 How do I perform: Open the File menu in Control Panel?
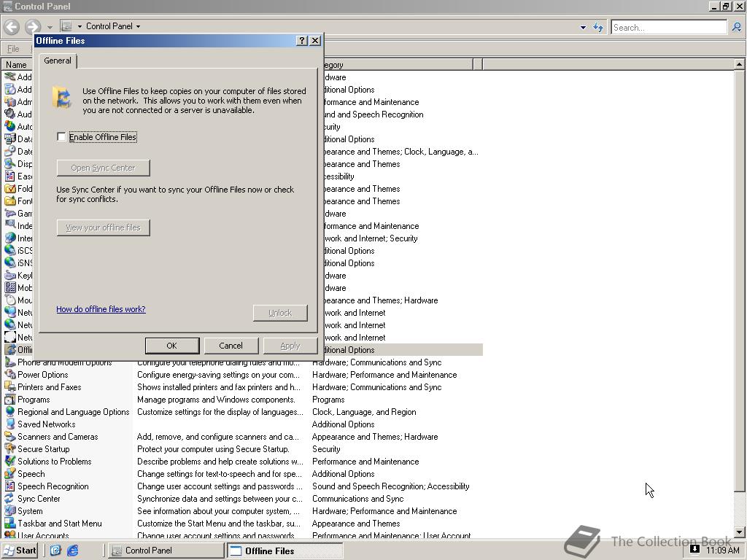pyautogui.click(x=13, y=49)
